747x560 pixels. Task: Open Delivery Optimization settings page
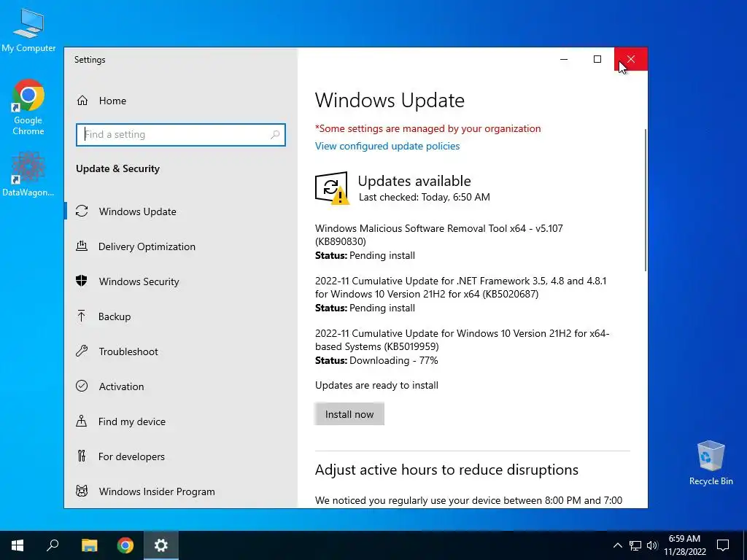pos(181,246)
